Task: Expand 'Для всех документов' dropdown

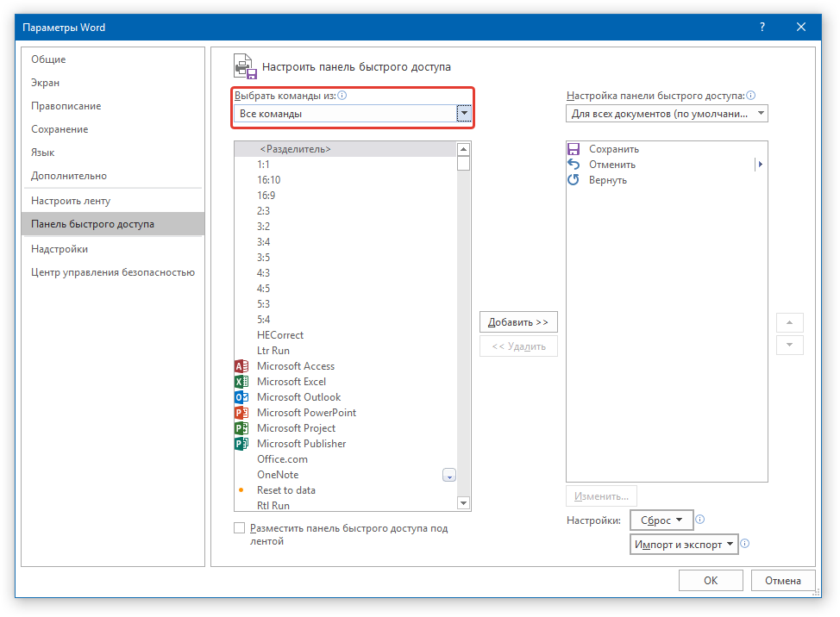Action: [667, 114]
